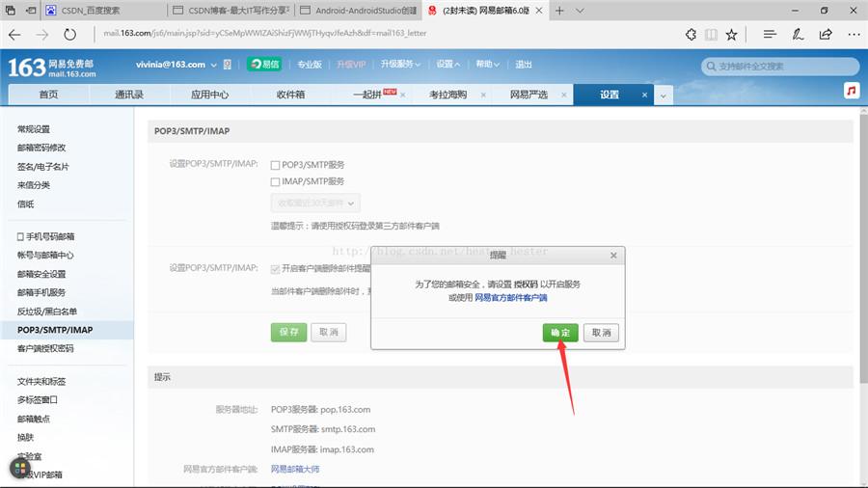Click dialog 取消 button
The height and width of the screenshot is (488, 868).
coord(601,333)
